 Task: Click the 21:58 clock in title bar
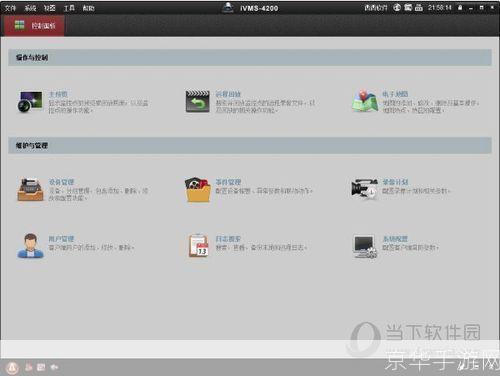[x=440, y=7]
